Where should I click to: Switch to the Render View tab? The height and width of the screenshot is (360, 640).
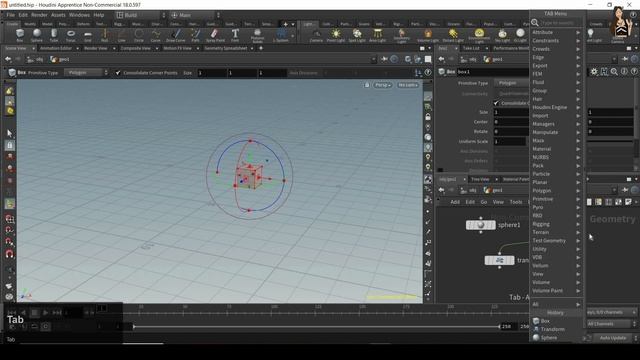tap(96, 48)
